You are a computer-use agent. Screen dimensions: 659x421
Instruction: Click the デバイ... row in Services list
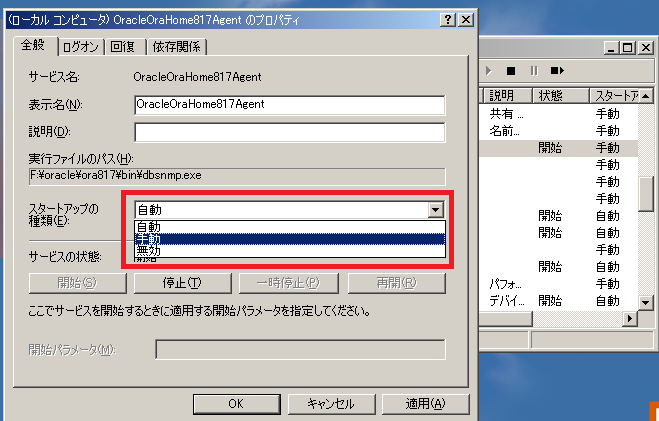tap(559, 301)
